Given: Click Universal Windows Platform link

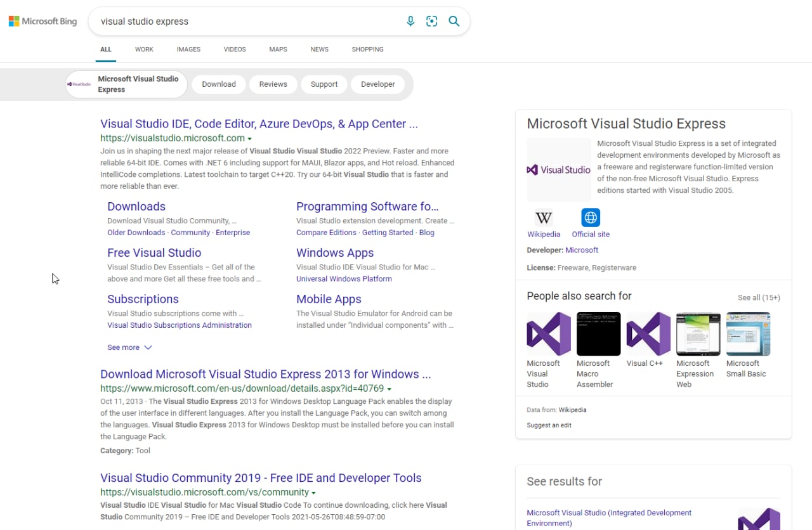Looking at the screenshot, I should 344,279.
